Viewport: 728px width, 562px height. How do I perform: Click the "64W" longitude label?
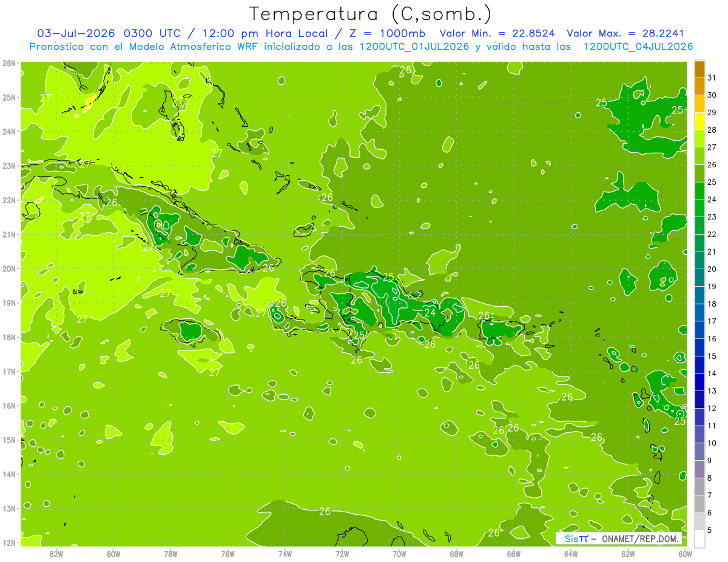[x=571, y=554]
